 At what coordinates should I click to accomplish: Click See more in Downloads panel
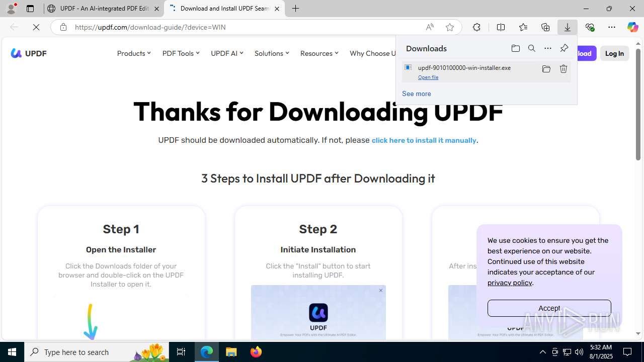[x=417, y=94]
